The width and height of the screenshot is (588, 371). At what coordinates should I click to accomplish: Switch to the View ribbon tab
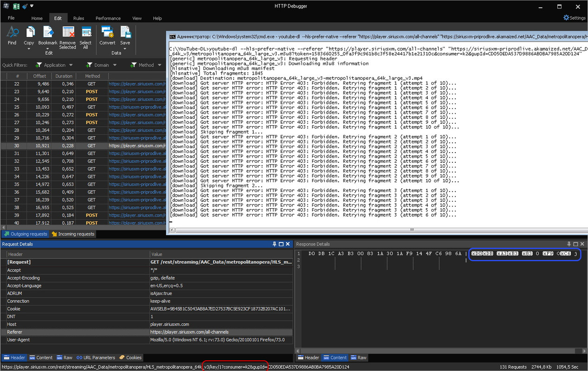[137, 18]
